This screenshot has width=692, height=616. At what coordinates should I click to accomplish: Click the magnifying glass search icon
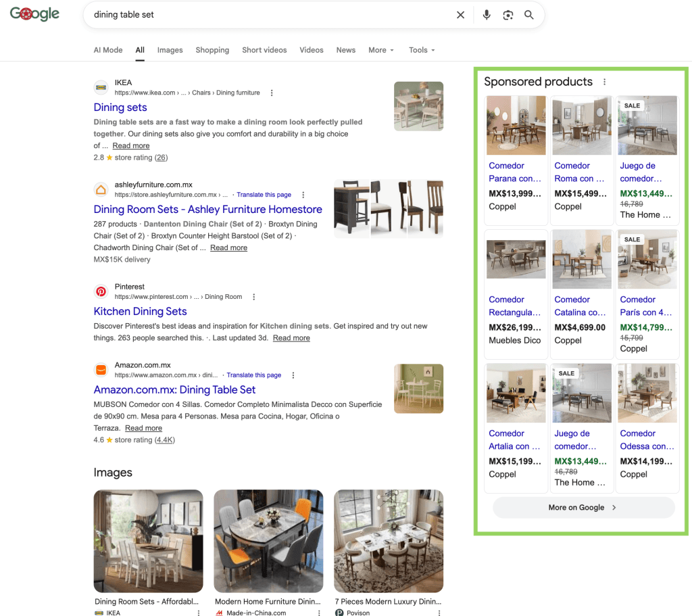click(x=528, y=15)
